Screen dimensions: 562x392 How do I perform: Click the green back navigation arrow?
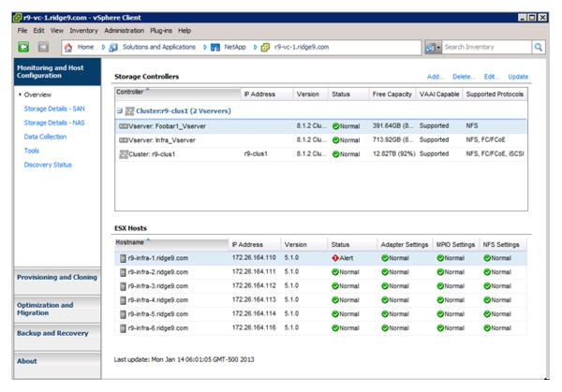pyautogui.click(x=23, y=47)
